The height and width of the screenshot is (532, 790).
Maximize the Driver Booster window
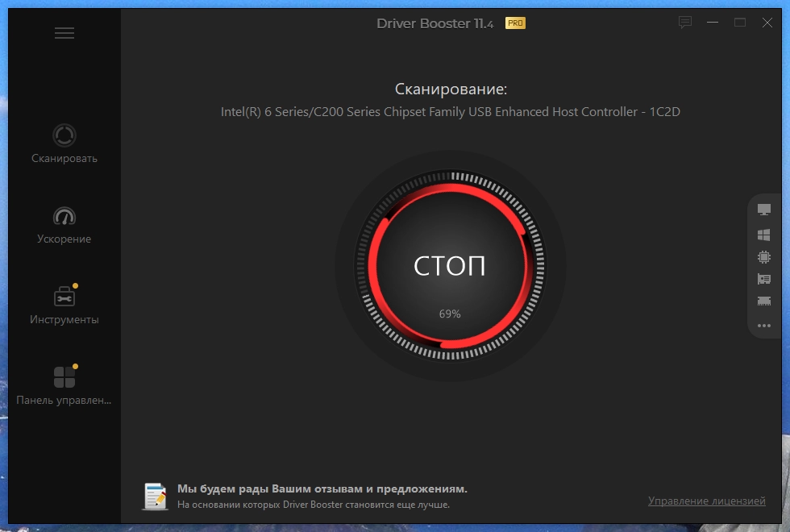(740, 23)
